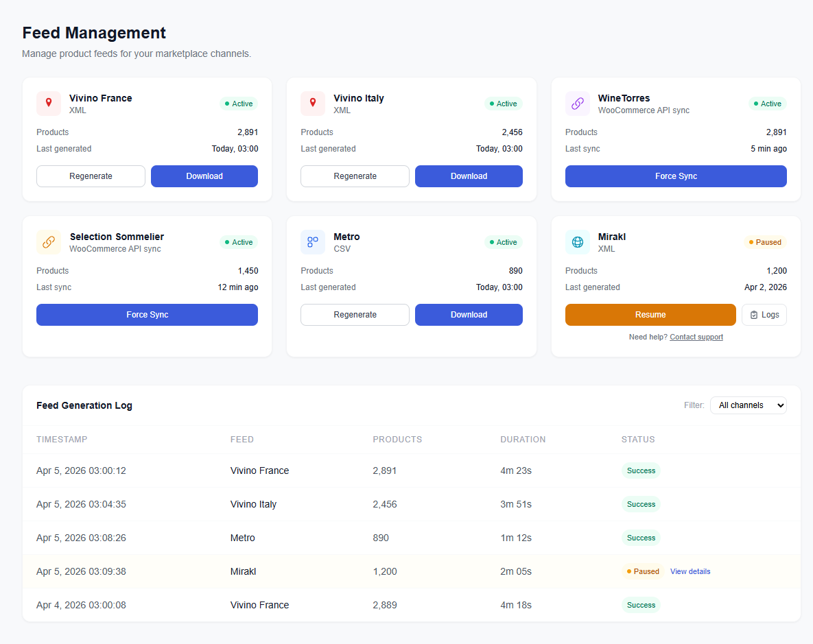View details of the paused Mirakl log entry
The width and height of the screenshot is (813, 644).
pyautogui.click(x=690, y=571)
